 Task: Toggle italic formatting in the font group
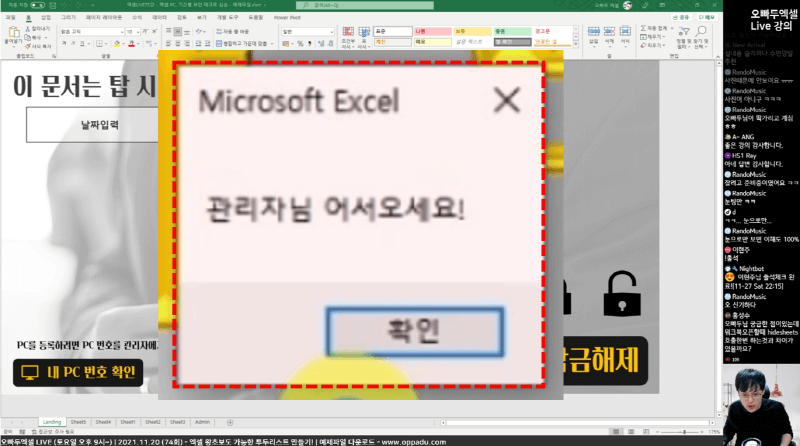click(x=72, y=44)
